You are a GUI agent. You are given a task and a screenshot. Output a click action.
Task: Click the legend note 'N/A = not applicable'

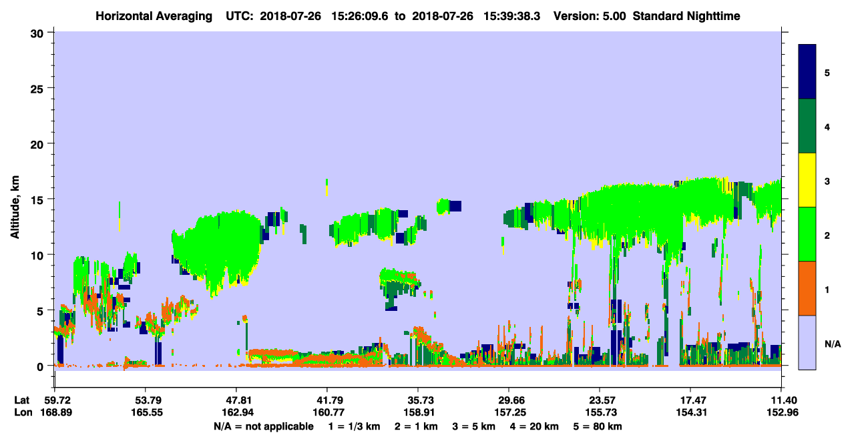(x=263, y=426)
